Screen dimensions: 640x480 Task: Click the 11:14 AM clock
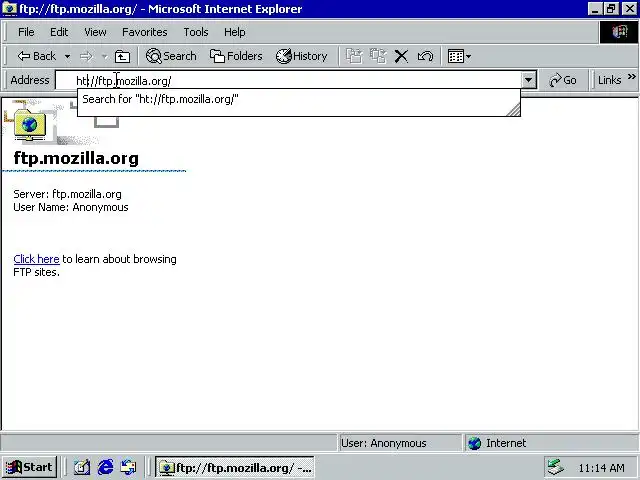pos(601,468)
